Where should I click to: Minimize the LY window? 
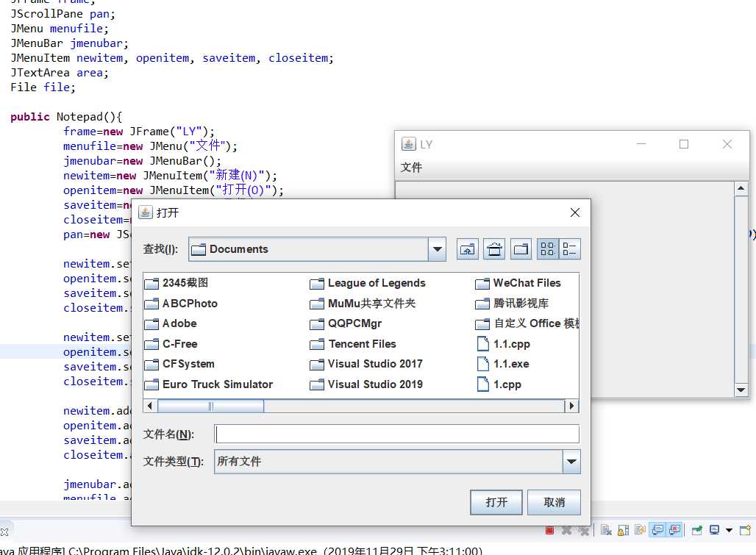(x=641, y=144)
